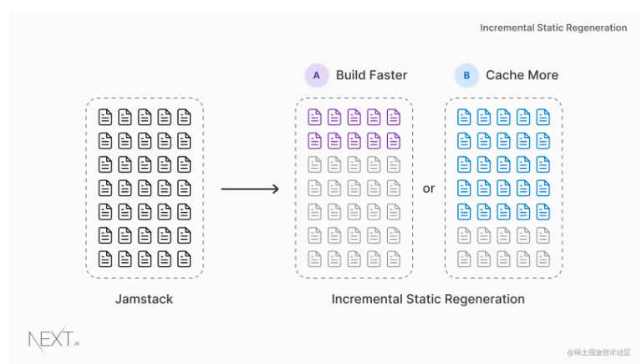Click the Cache More heading
The width and height of the screenshot is (642, 364).
(x=522, y=75)
